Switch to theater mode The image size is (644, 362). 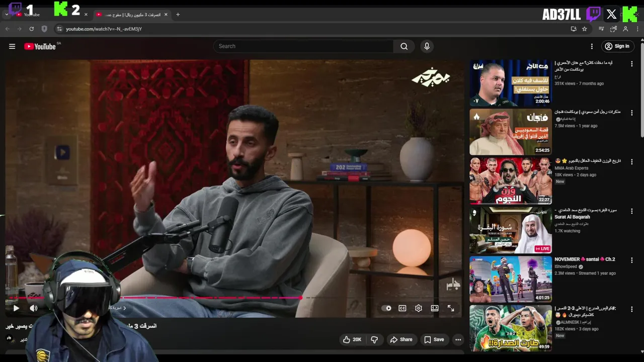[x=435, y=308]
